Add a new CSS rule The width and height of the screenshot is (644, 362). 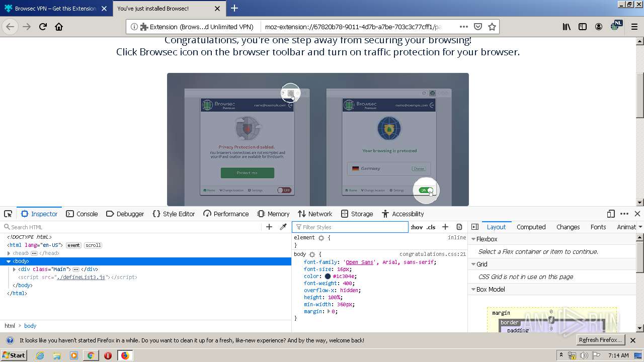445,227
